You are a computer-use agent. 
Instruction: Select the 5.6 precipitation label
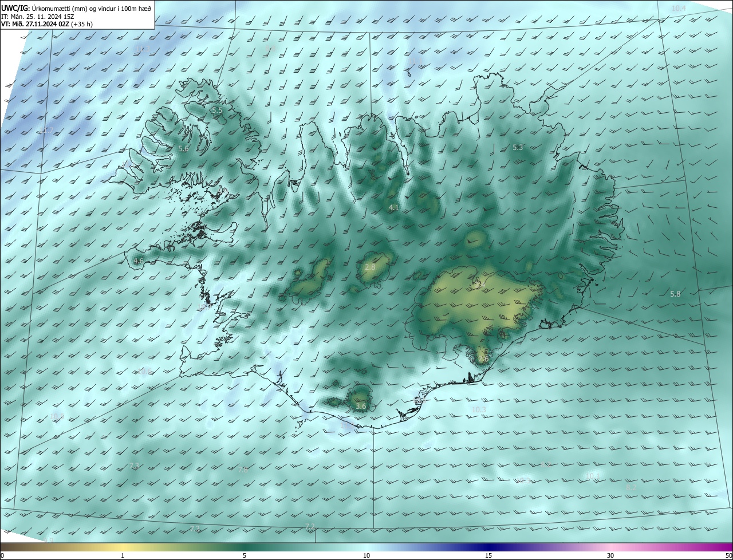(x=183, y=149)
